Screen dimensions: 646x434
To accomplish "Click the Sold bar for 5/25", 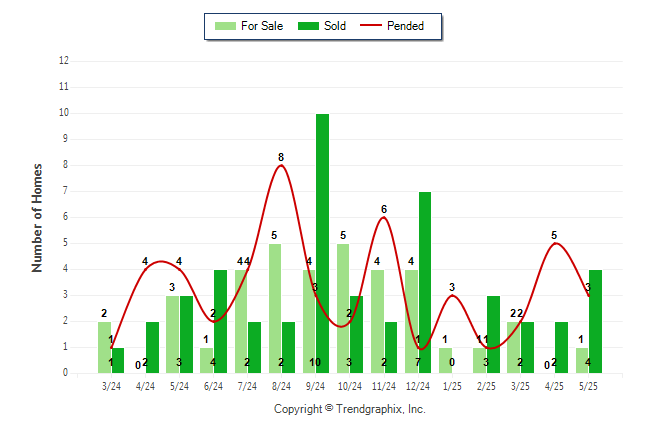I will (x=595, y=321).
